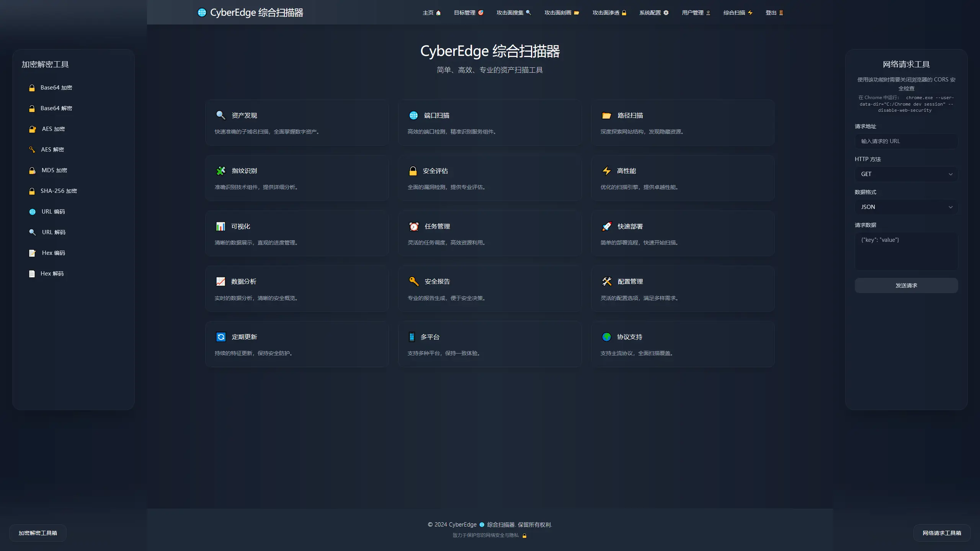The height and width of the screenshot is (551, 980).
Task: Click description 高效的端口检测，精准识别服务组件
Action: coord(453,132)
